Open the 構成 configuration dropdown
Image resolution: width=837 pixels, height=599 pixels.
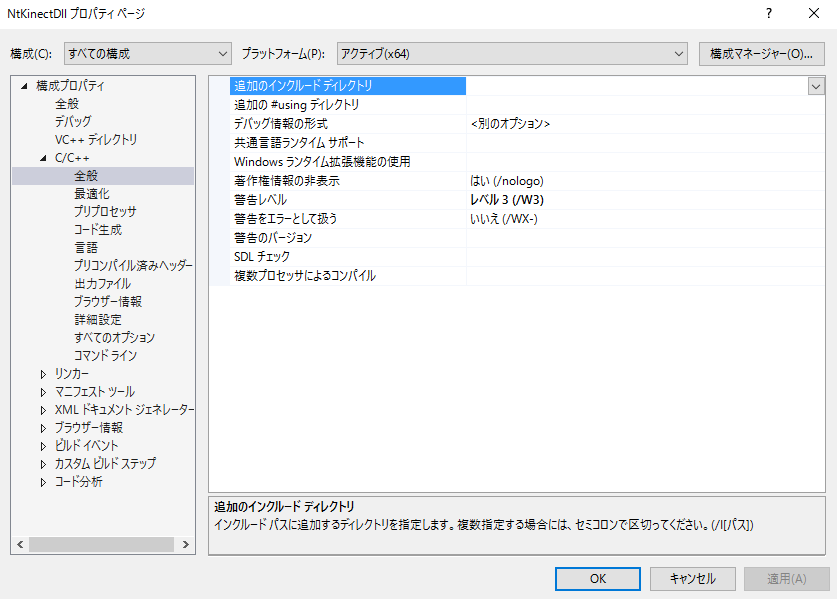click(147, 53)
